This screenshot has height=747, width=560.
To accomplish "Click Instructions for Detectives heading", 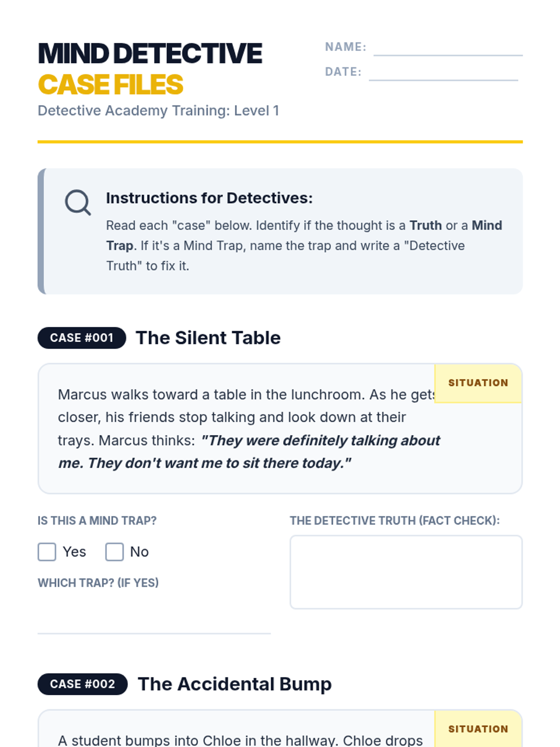I will click(x=209, y=198).
